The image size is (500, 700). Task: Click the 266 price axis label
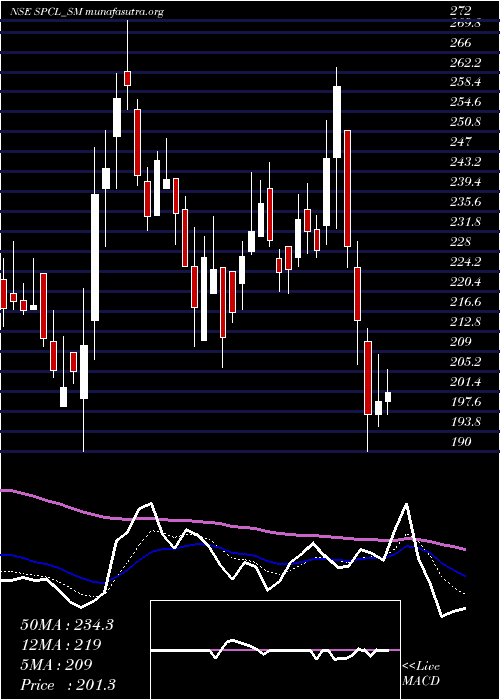461,43
